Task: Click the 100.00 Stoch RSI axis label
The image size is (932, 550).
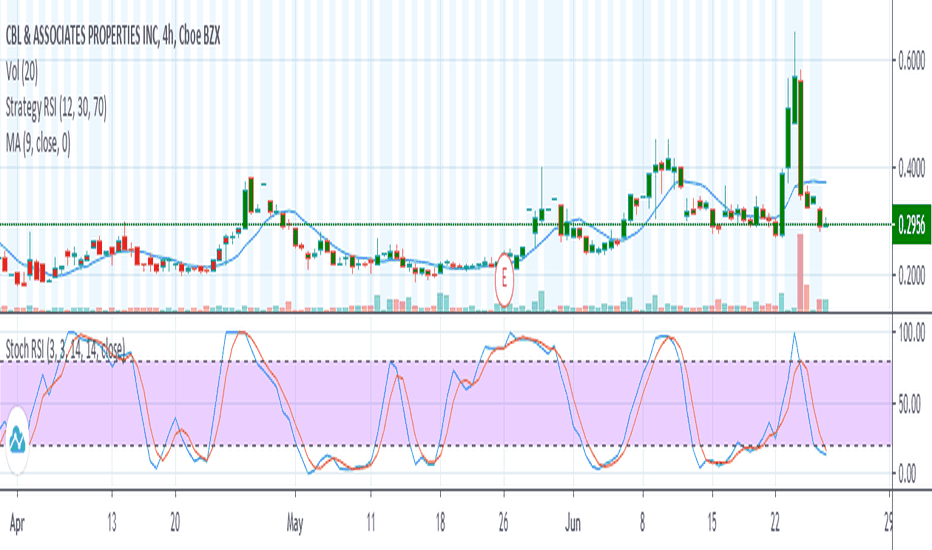Action: point(911,332)
